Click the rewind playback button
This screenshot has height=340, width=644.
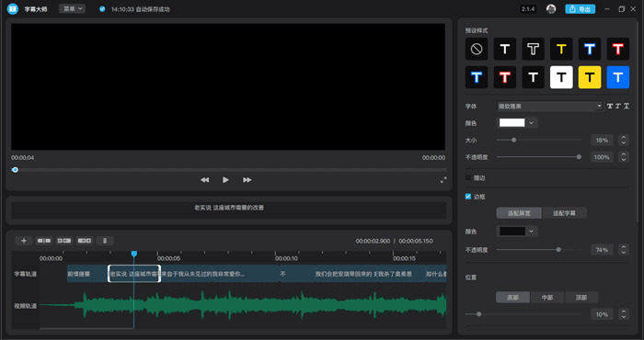click(204, 179)
